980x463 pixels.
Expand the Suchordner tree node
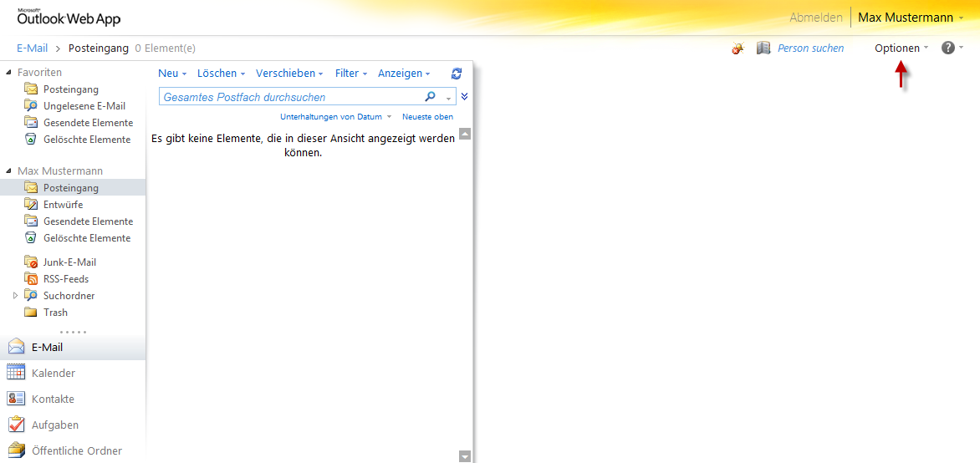coord(16,296)
